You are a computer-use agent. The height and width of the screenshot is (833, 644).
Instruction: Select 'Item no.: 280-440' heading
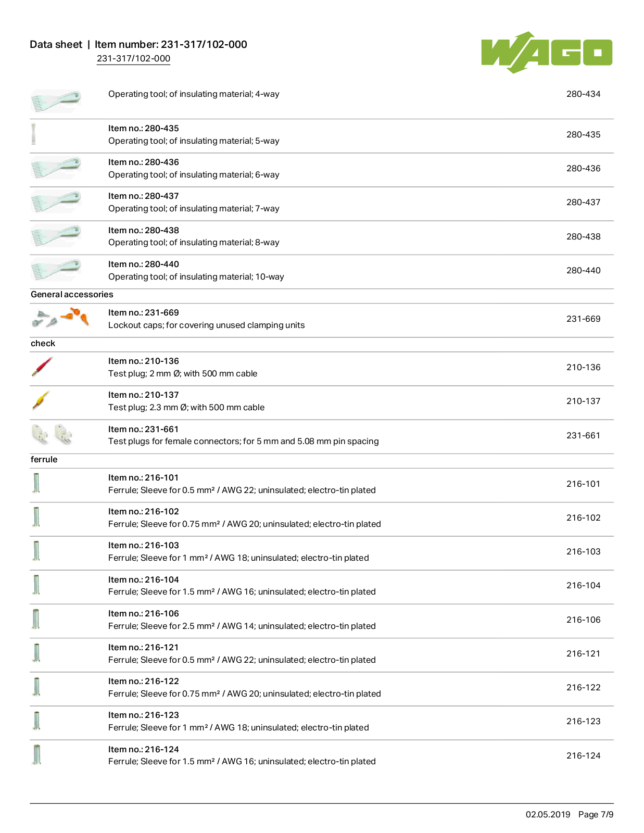pyautogui.click(x=144, y=264)
